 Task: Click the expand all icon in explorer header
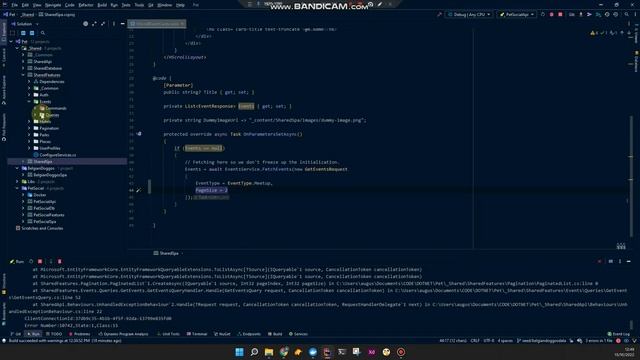point(94,24)
